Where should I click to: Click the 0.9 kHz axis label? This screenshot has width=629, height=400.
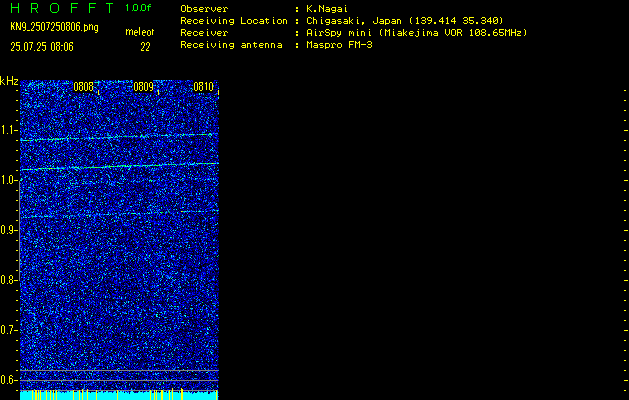7,230
